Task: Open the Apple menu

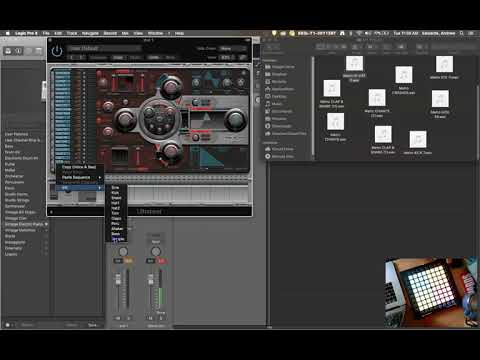Action: coord(7,33)
